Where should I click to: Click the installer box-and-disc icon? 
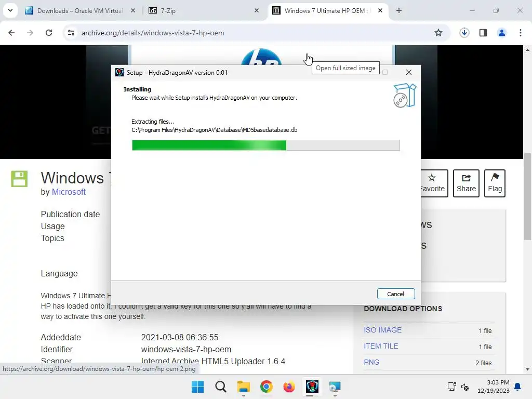coord(404,96)
